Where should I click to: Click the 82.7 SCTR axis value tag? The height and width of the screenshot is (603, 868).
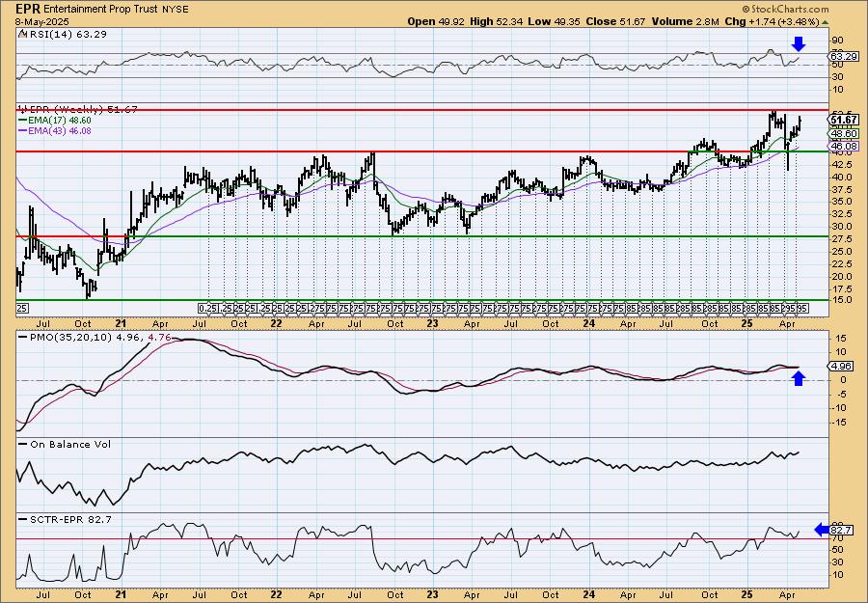click(x=841, y=530)
